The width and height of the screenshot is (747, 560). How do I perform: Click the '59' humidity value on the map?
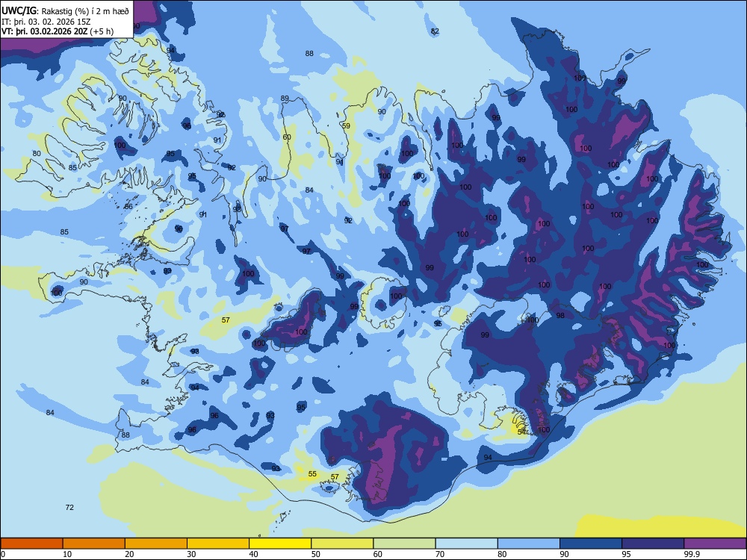click(x=347, y=125)
